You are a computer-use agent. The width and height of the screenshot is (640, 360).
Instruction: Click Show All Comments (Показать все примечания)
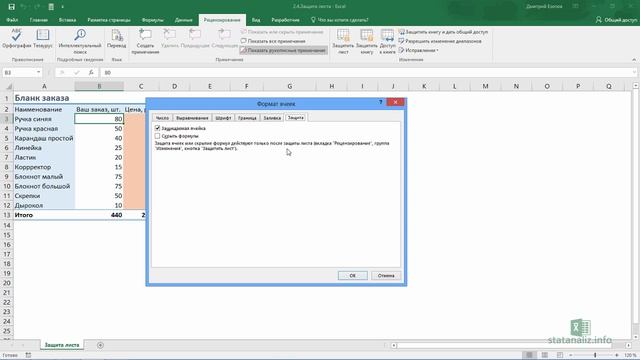click(273, 41)
